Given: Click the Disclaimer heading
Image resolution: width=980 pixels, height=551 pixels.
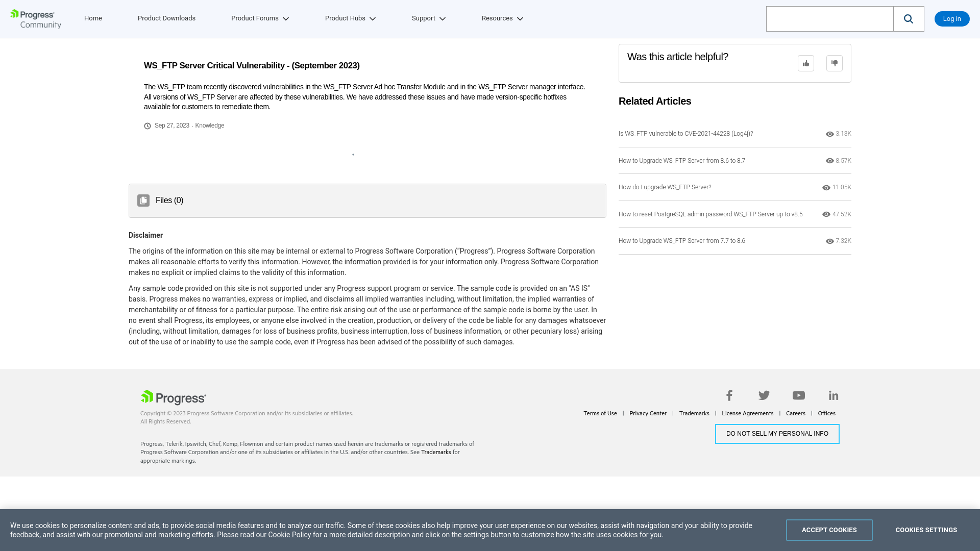Looking at the screenshot, I should point(145,235).
